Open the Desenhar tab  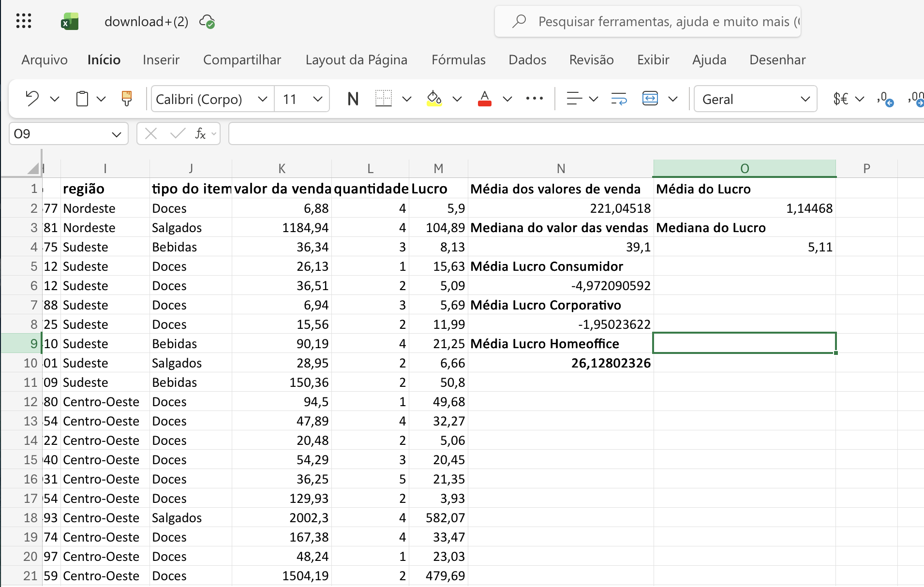point(777,59)
